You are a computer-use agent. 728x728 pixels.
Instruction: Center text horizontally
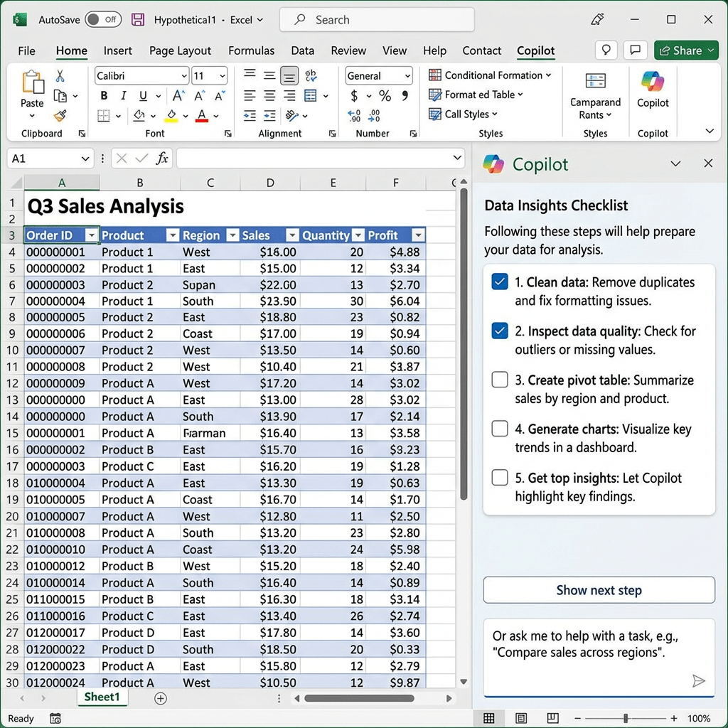tap(269, 96)
